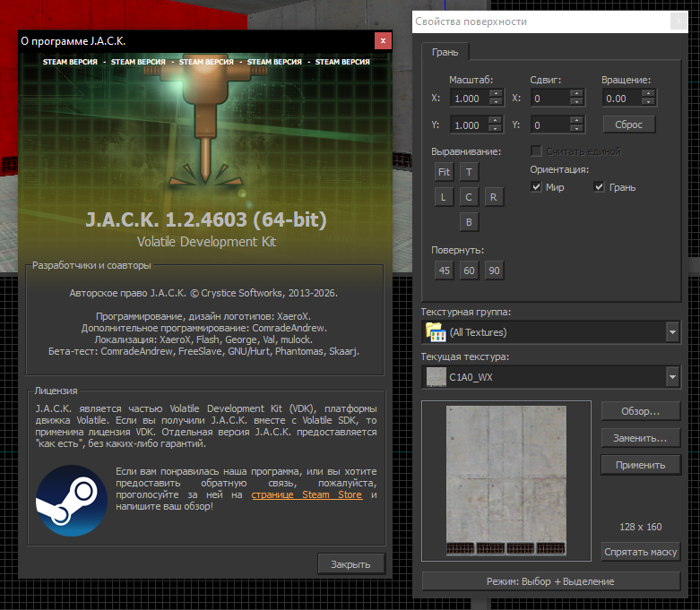700x610 pixels.
Task: Click the Применить button
Action: 640,465
